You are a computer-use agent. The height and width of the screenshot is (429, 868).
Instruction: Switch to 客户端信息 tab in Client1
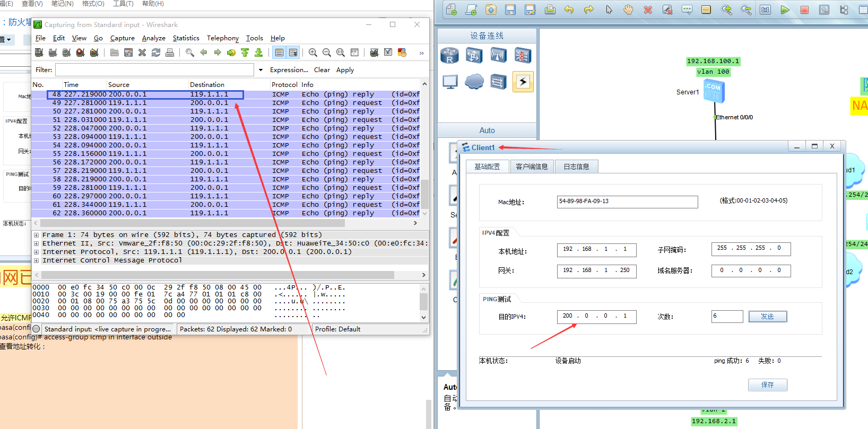(532, 167)
